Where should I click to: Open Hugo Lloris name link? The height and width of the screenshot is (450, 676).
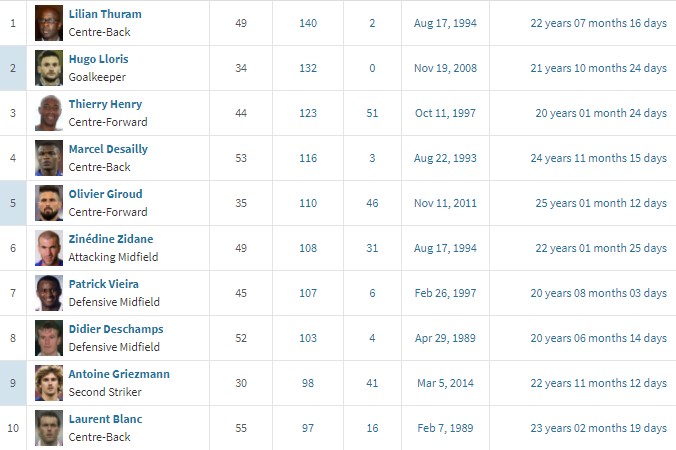tap(98, 60)
